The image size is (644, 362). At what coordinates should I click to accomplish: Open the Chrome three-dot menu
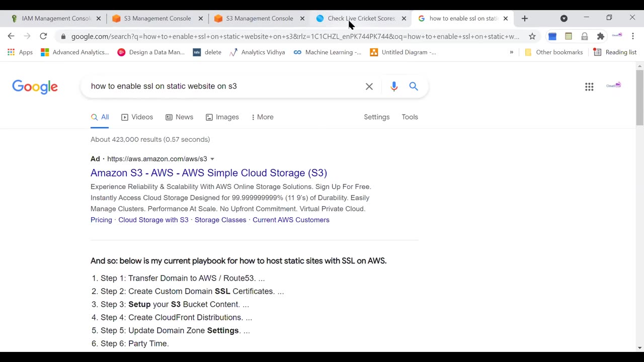point(633,36)
